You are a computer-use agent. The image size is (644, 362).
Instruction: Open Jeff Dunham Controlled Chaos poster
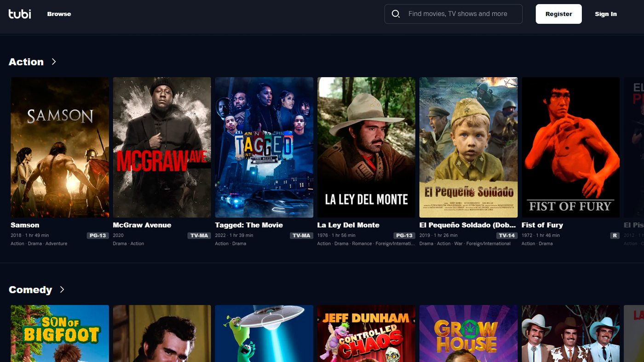click(x=366, y=334)
